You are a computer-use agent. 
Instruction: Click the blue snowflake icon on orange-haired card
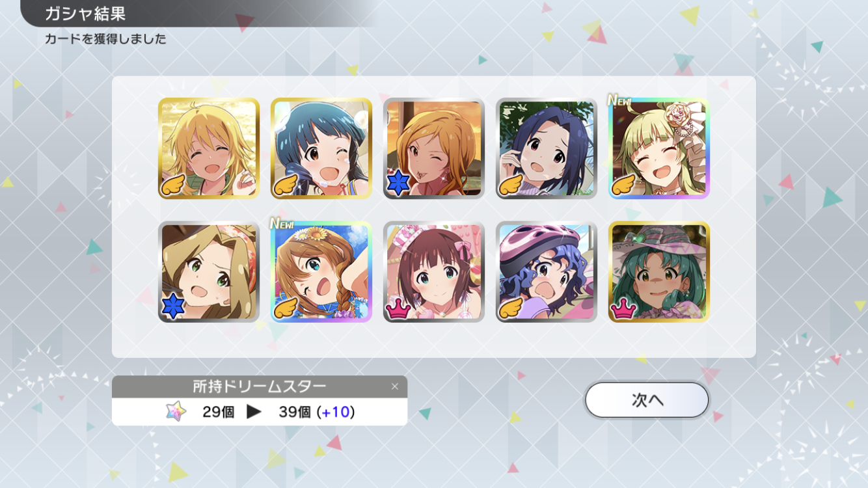399,184
